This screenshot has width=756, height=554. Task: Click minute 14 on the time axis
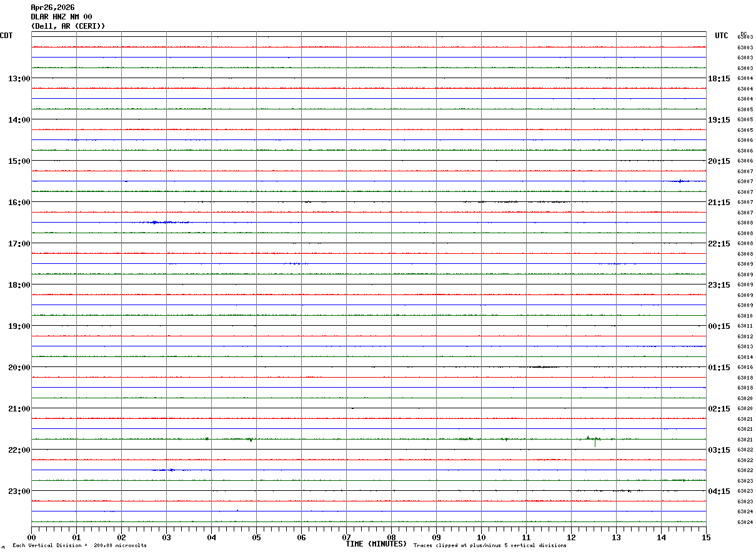tap(661, 537)
